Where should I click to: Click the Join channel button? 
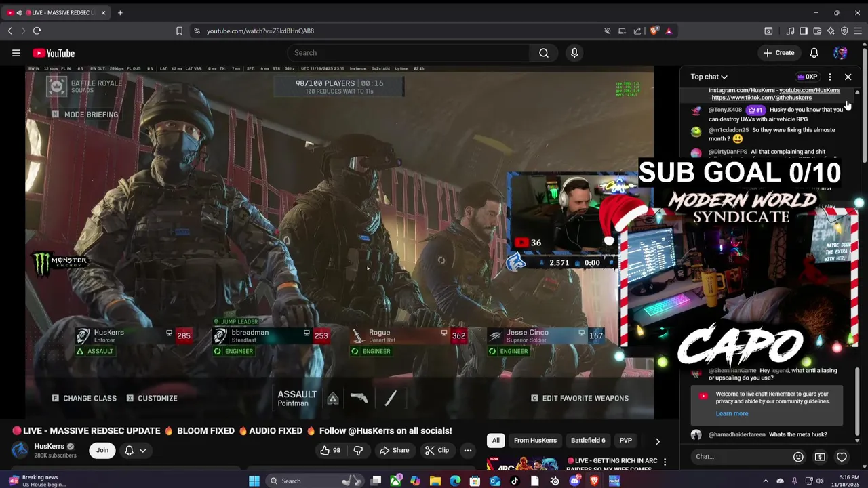pyautogui.click(x=102, y=450)
